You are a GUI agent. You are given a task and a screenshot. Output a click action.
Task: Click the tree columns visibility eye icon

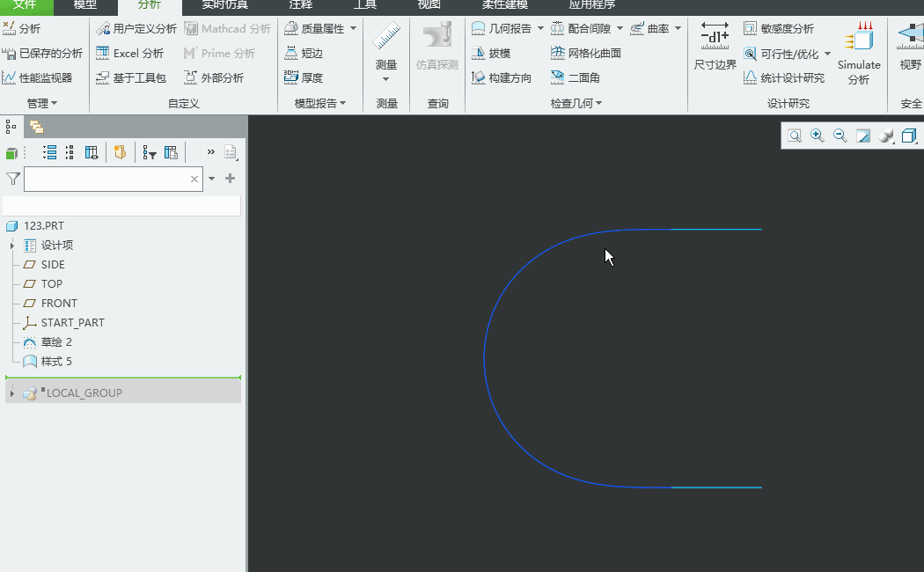pos(92,153)
